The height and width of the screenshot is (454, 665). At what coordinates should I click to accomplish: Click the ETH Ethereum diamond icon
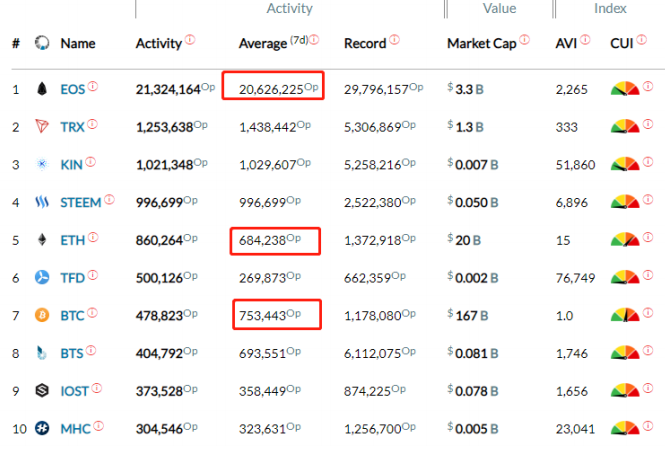[x=42, y=240]
